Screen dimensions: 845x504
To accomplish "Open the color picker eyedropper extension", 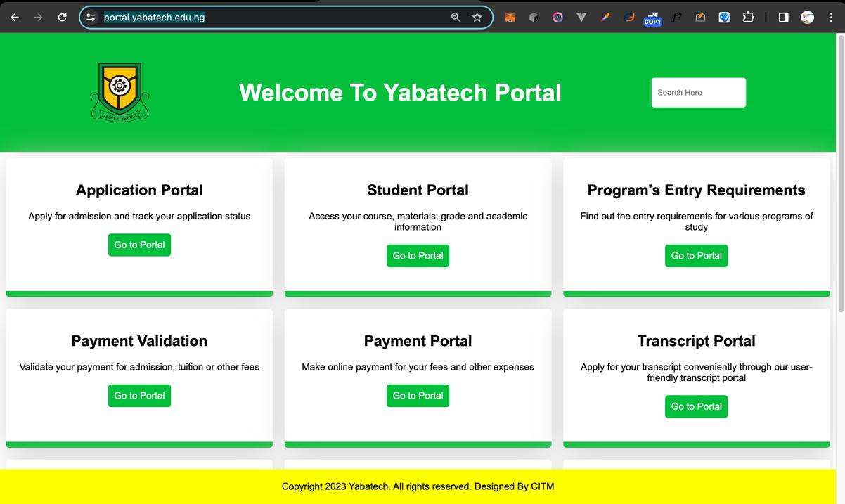I will [x=605, y=17].
